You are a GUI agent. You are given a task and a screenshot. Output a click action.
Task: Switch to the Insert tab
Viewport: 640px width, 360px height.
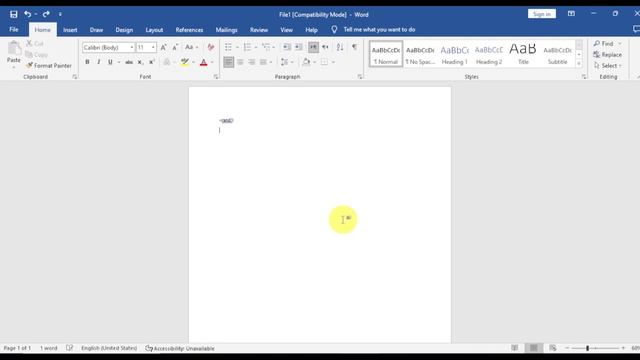70,30
